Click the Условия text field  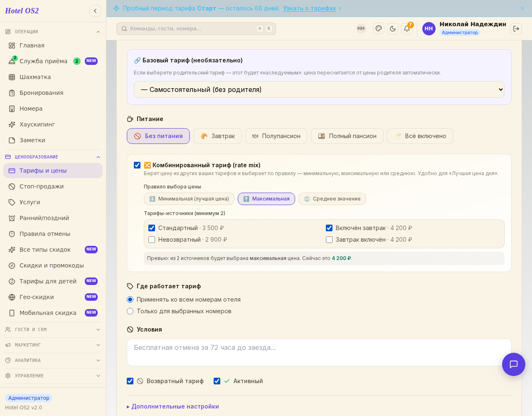pyautogui.click(x=319, y=352)
